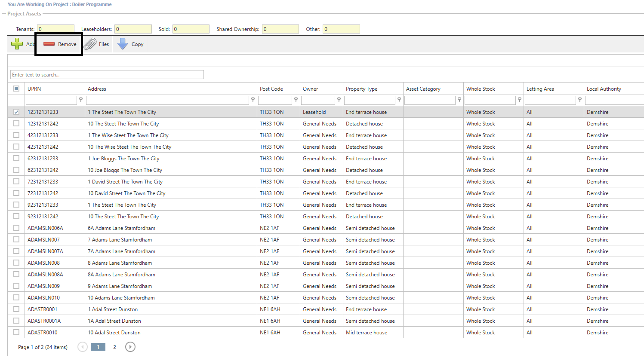644x361 pixels.
Task: Click the 'Enter text to search' box
Action: pos(107,75)
